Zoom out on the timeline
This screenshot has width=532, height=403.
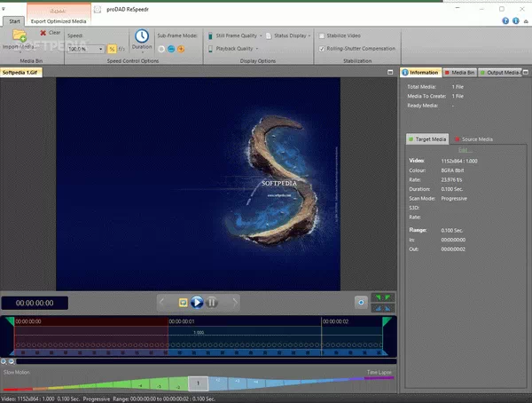12,361
